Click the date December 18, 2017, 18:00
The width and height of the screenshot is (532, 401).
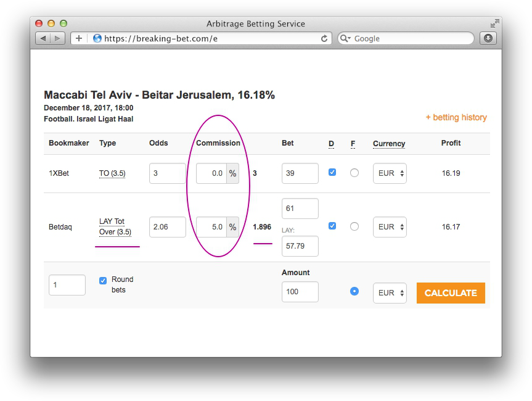click(89, 108)
